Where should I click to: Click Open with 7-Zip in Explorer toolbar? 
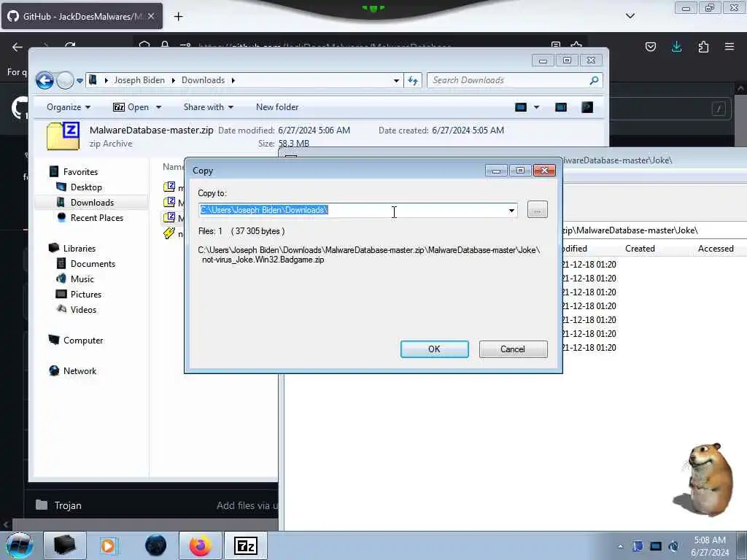(131, 107)
